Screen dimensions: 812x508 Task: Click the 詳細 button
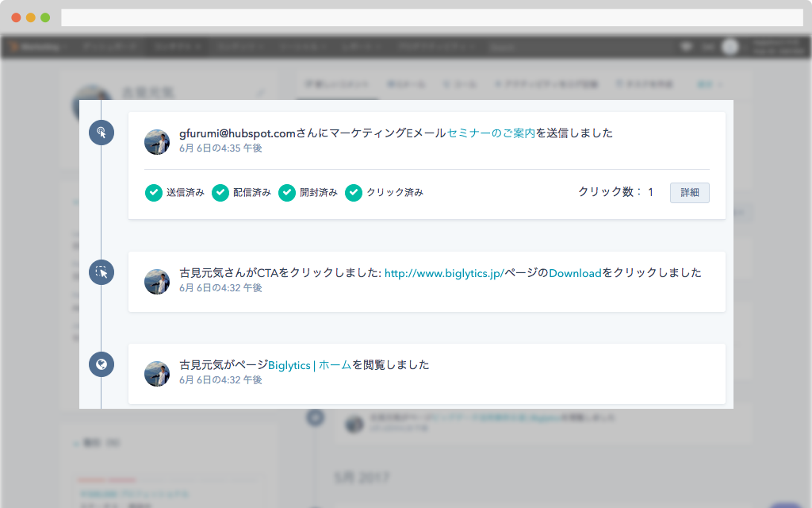(690, 193)
